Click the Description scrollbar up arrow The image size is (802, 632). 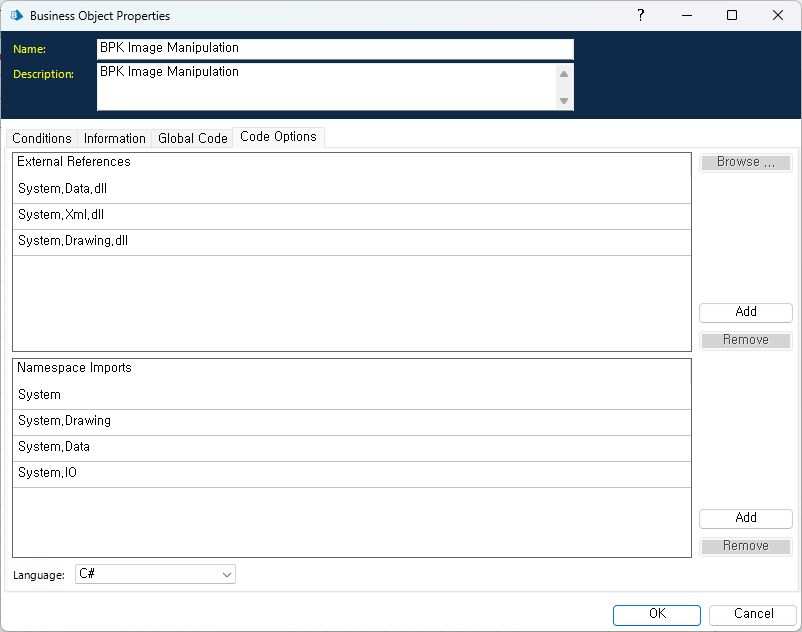point(564,74)
